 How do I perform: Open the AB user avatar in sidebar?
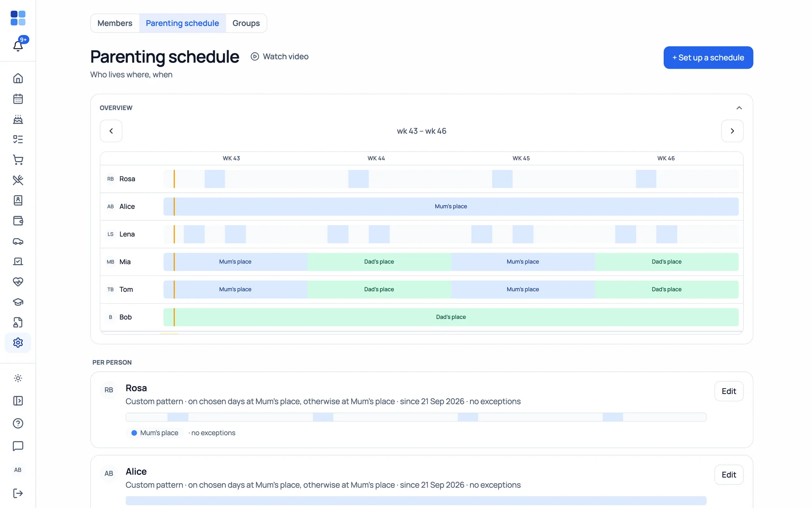(x=18, y=470)
